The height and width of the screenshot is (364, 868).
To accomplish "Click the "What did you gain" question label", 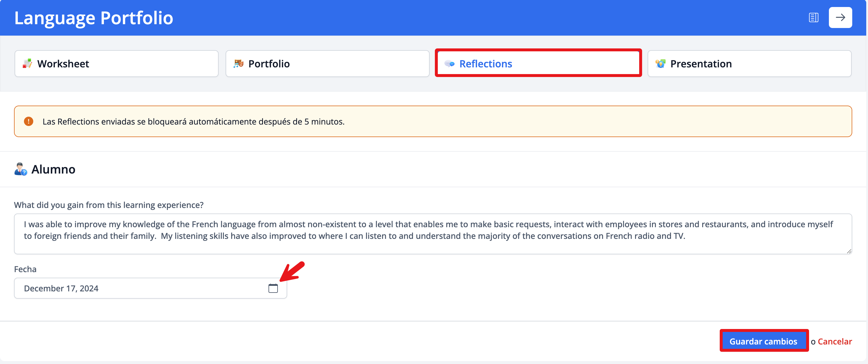I will [109, 205].
